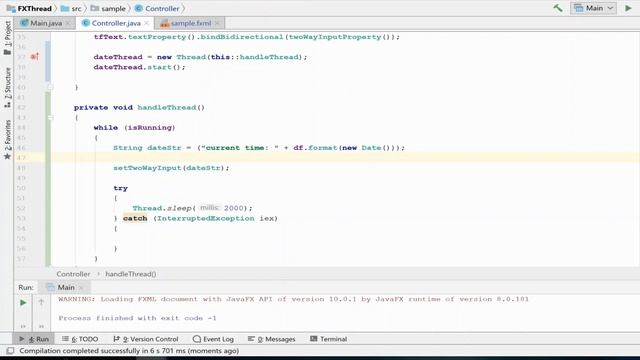Click the Controller item in editor breadcrumb bar
The height and width of the screenshot is (360, 640).
(73, 274)
